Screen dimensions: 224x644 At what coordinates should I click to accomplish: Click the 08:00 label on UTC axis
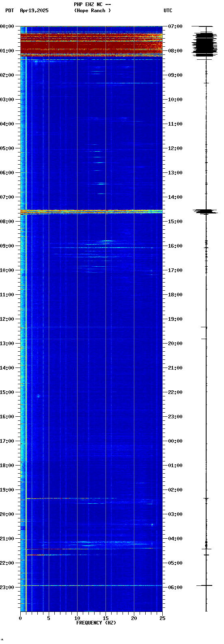175,51
